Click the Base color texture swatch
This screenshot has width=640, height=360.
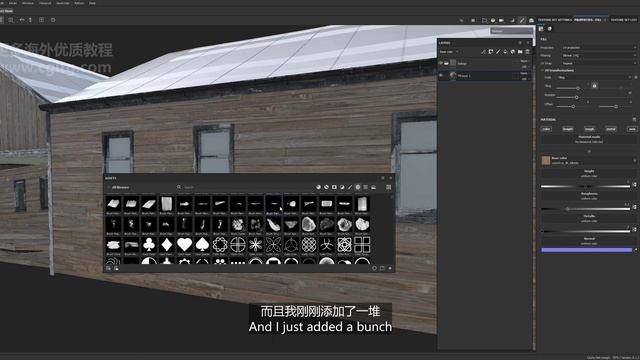coord(546,160)
